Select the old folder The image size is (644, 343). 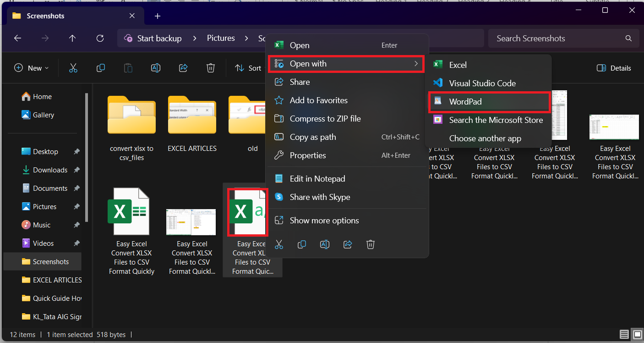247,125
